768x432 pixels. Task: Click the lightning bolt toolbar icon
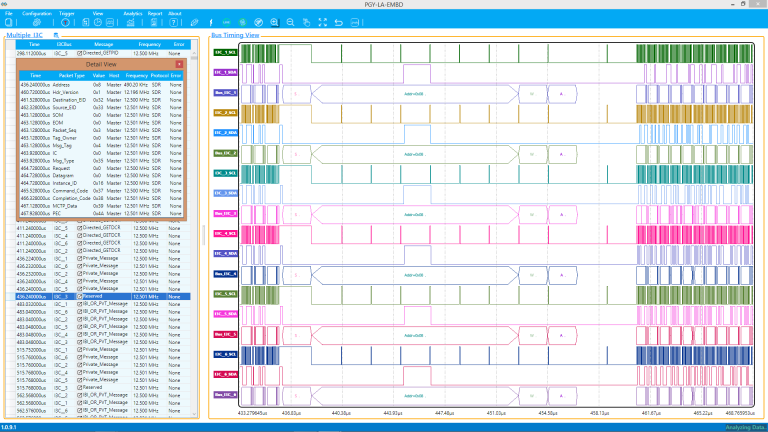pyautogui.click(x=211, y=23)
